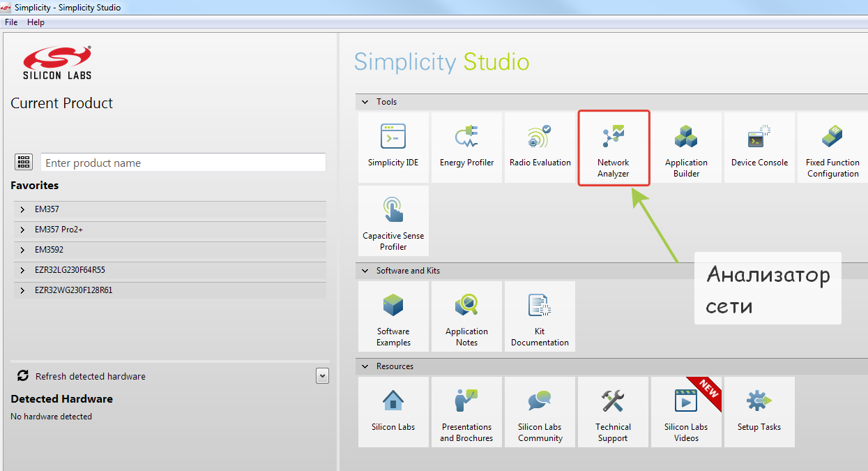The image size is (868, 471).
Task: Open the Help menu
Action: (36, 22)
